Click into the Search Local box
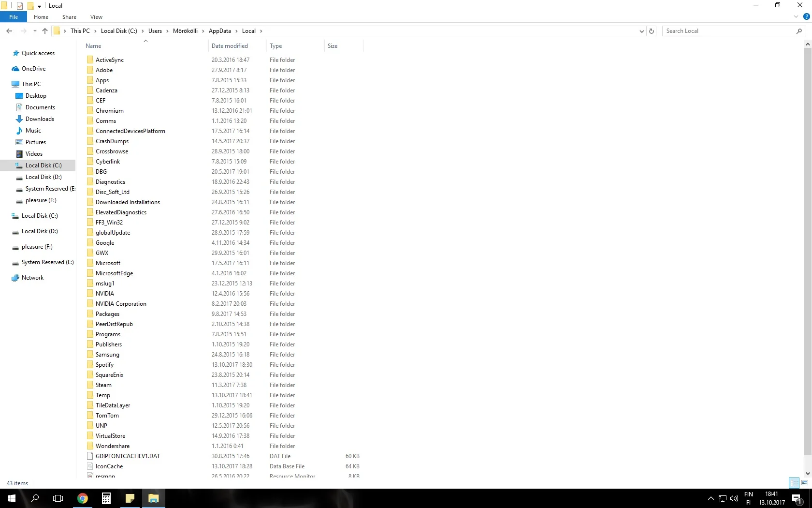The height and width of the screenshot is (508, 812). tap(727, 31)
